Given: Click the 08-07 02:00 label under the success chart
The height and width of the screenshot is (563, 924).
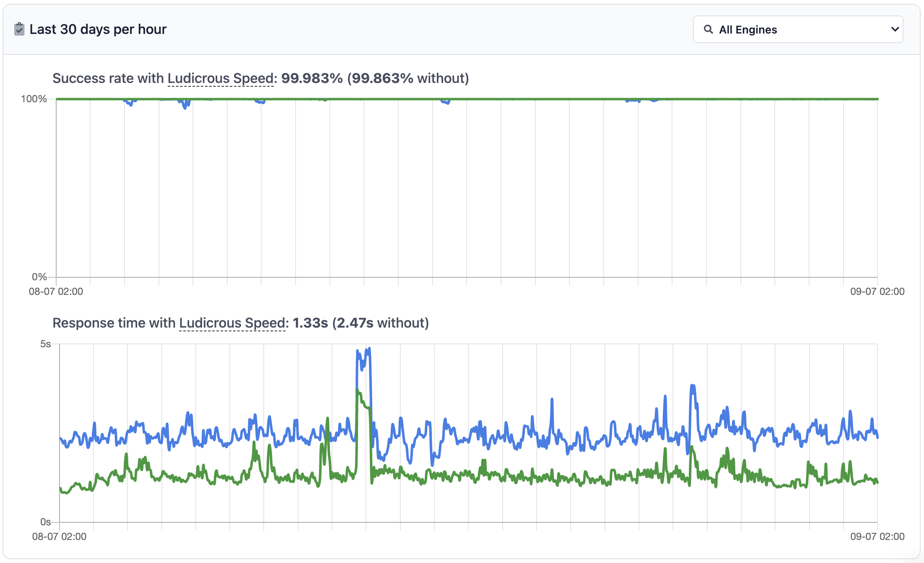Looking at the screenshot, I should [x=56, y=292].
